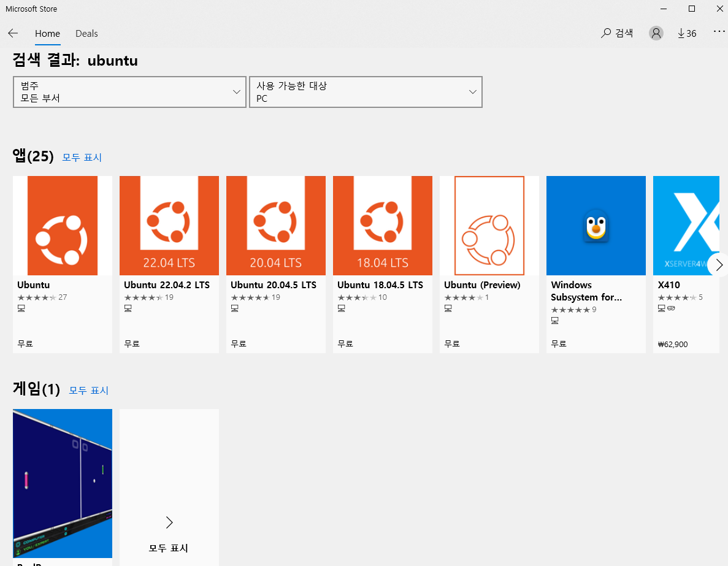Open the X410 XSERVER4W tile image
This screenshot has width=728, height=566.
(686, 226)
